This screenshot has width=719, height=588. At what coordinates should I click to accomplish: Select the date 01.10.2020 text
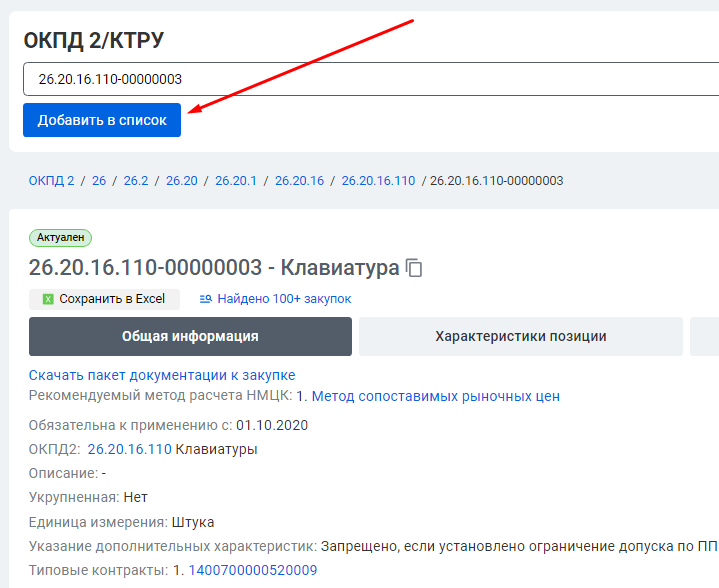tap(272, 425)
